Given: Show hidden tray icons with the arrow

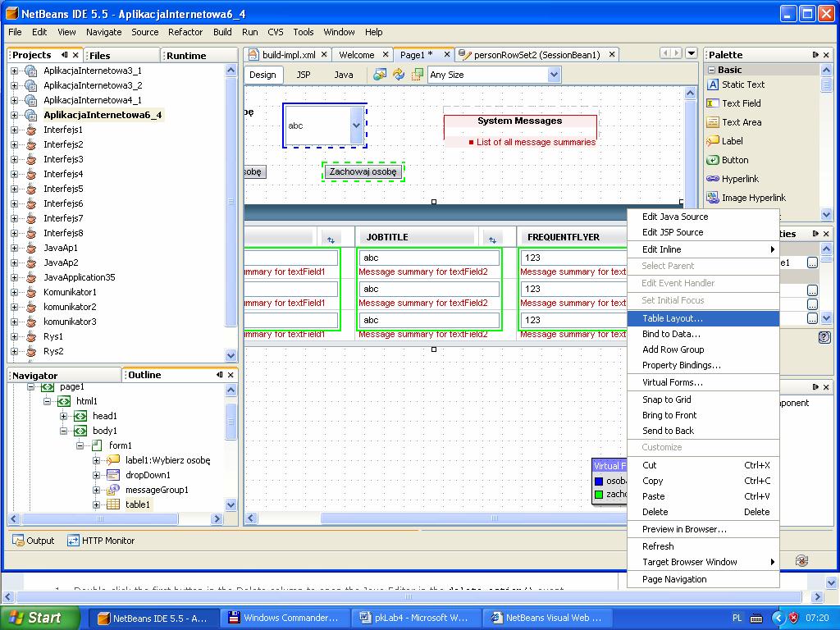Looking at the screenshot, I should (x=778, y=618).
